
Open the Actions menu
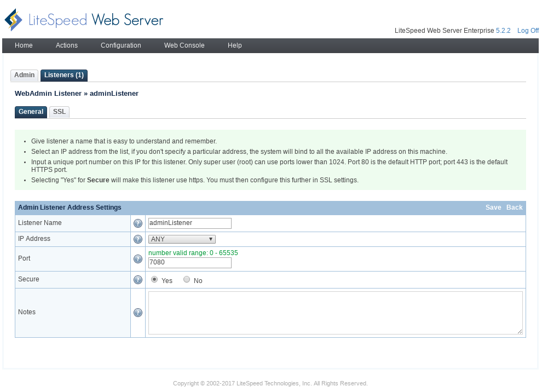[x=67, y=45]
